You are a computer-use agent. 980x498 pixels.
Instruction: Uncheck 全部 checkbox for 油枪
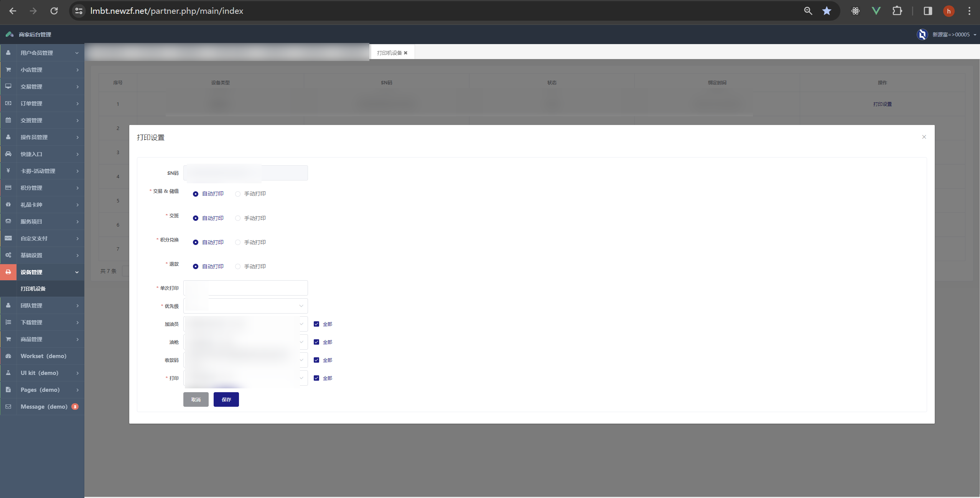tap(316, 342)
